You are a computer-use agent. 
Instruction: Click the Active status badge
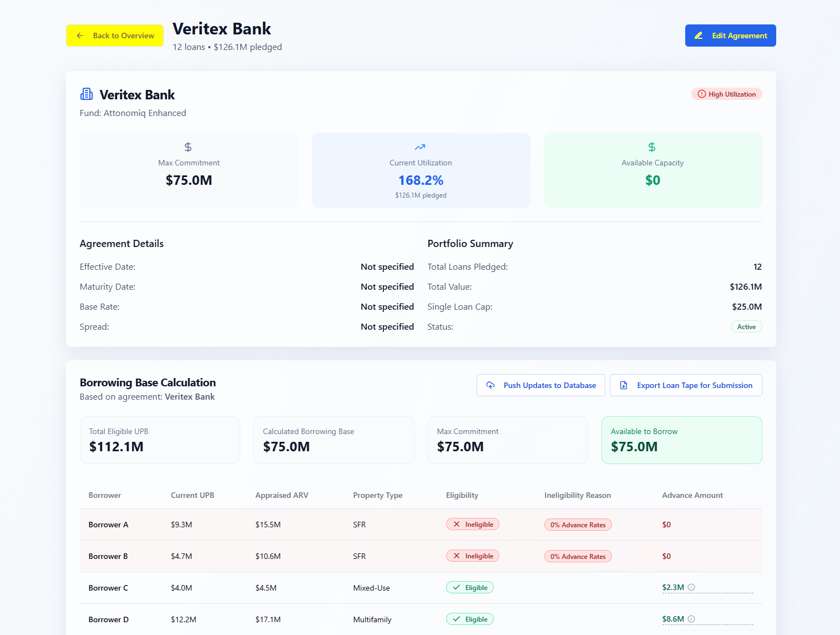[746, 327]
